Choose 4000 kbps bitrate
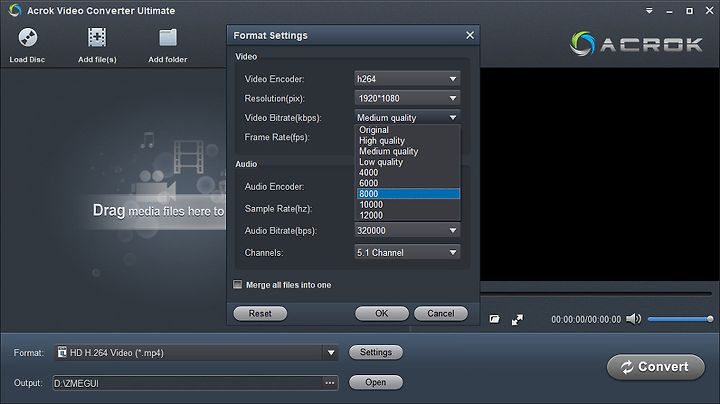Viewport: 720px width, 404px height. click(408, 173)
